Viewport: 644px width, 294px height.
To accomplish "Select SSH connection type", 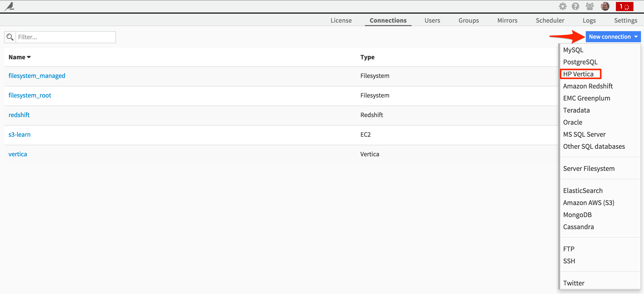I will 569,261.
